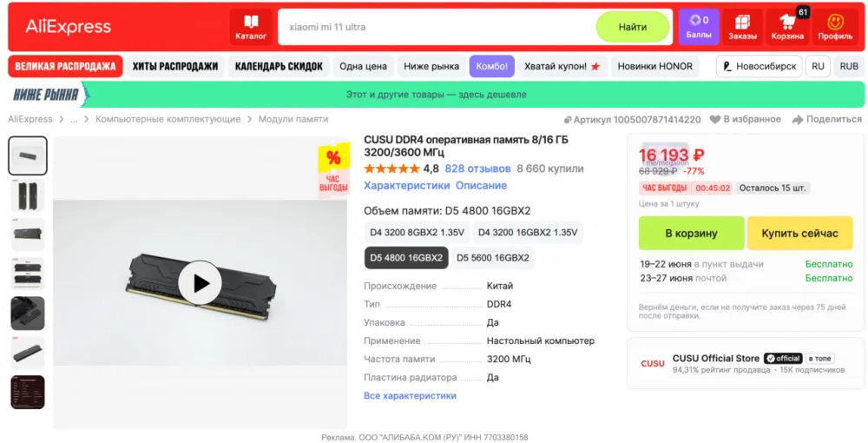
Task: Play the product video
Action: [x=200, y=283]
